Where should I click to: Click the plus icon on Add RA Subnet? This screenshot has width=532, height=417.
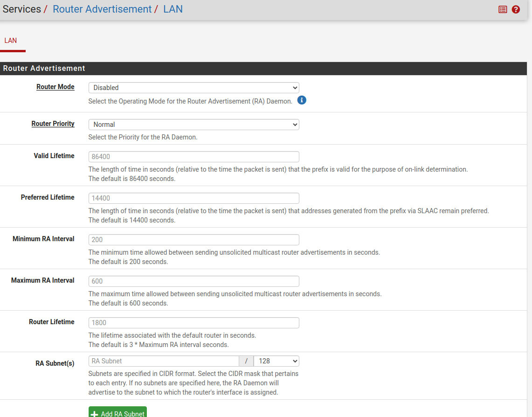[x=95, y=414]
